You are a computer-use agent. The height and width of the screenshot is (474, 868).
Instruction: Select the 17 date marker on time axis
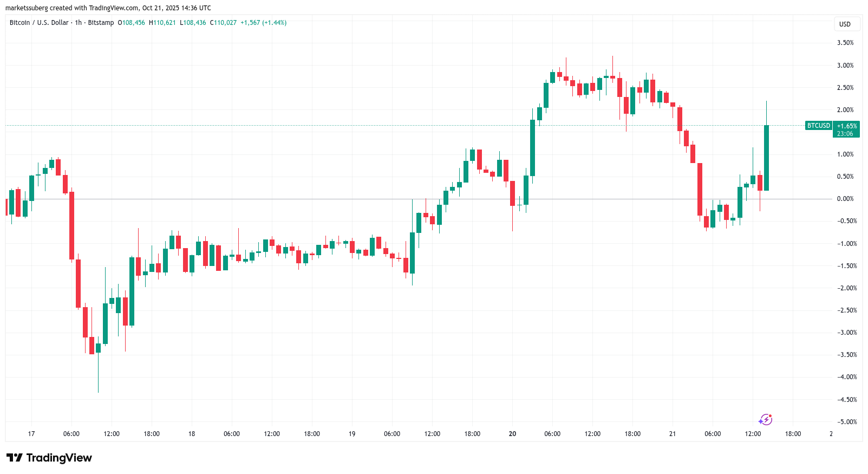[31, 434]
